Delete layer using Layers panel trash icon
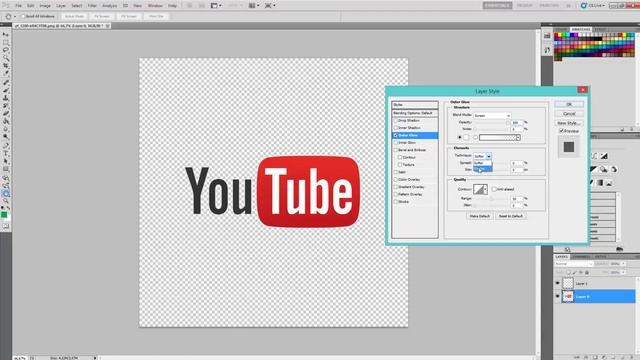The image size is (640, 360). click(632, 357)
